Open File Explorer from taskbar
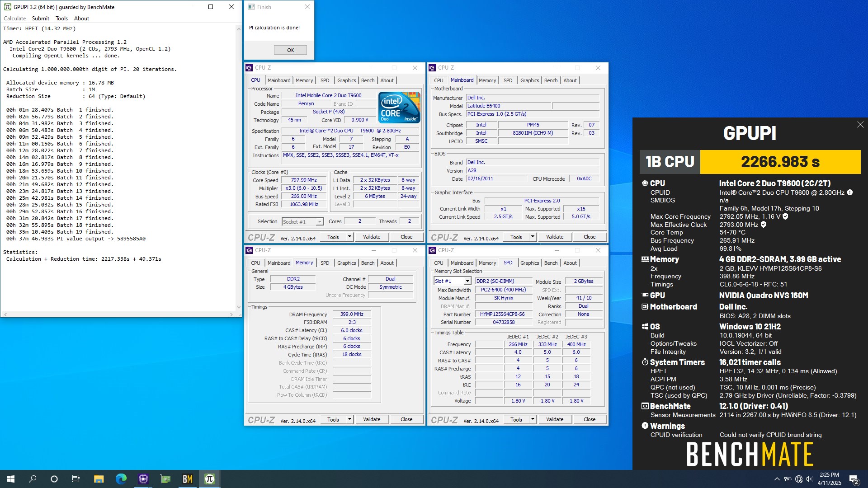This screenshot has height=488, width=868. 99,479
